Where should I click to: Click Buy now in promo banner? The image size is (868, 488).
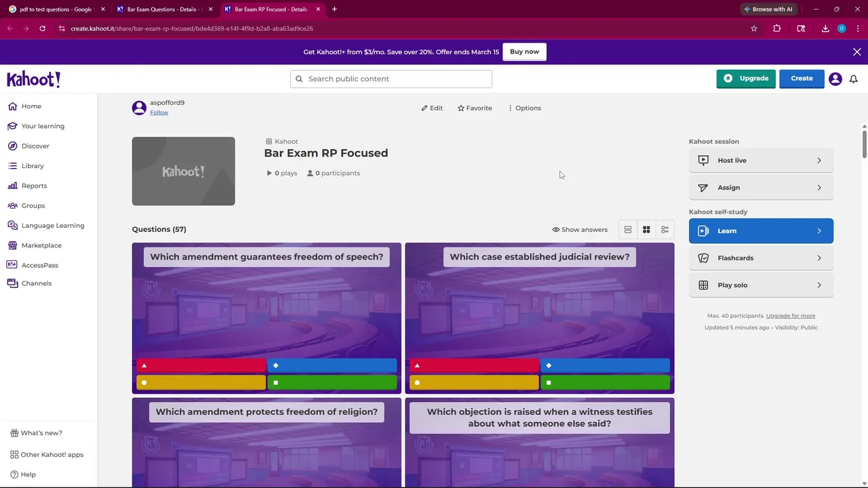point(524,52)
